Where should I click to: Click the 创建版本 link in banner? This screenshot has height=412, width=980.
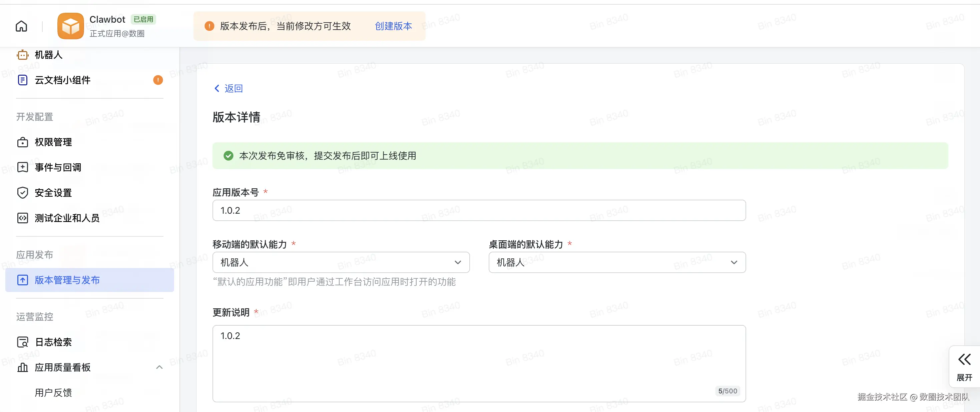(393, 26)
